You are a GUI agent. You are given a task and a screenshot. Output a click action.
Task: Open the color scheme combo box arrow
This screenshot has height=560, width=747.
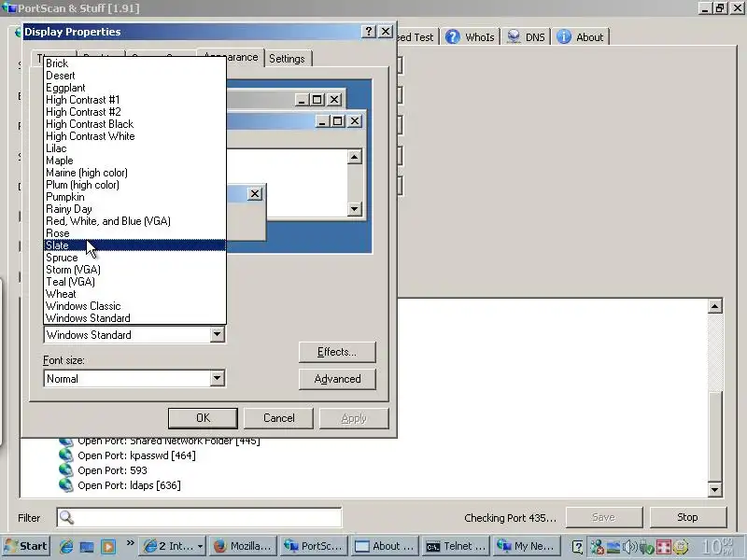point(217,335)
